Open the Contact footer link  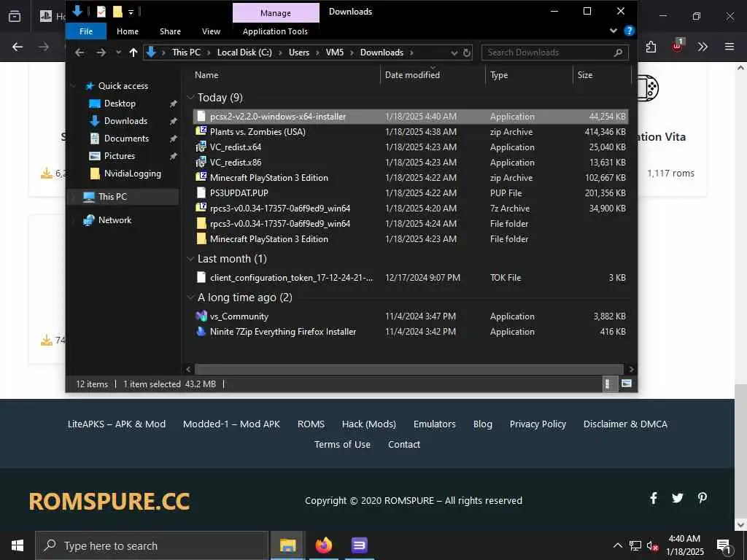(404, 444)
